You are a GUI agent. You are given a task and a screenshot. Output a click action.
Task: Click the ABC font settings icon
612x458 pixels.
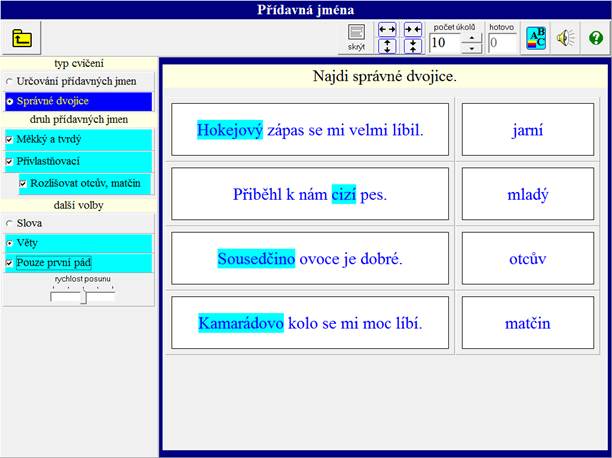click(536, 38)
